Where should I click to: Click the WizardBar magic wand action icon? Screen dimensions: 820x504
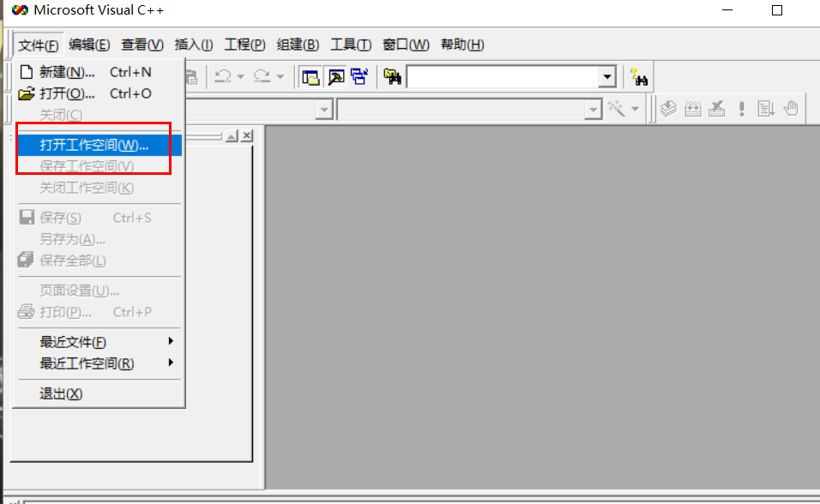coord(617,109)
